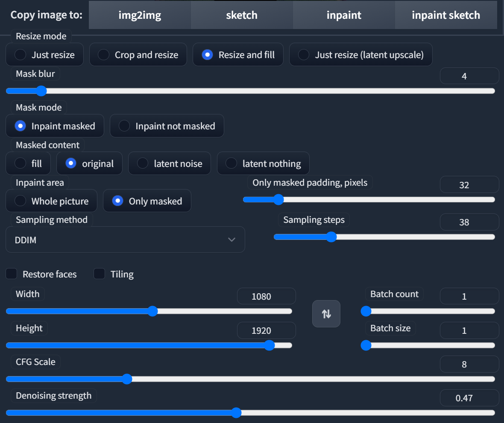Set masked content to latent nothing
Viewport: 504px width, 423px height.
pos(263,163)
